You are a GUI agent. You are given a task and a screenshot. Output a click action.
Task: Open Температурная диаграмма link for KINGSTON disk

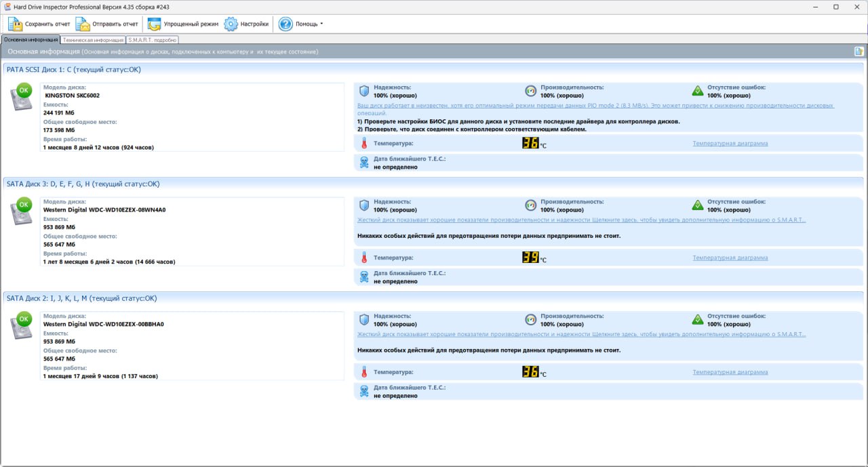730,144
